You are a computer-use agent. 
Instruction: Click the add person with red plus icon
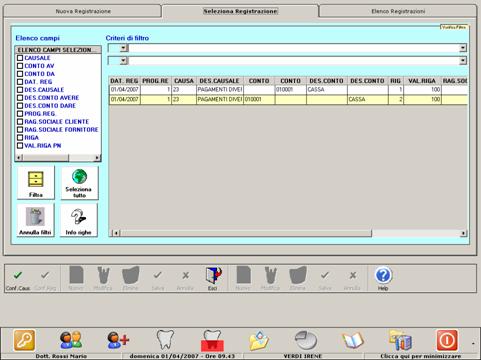coord(118,340)
